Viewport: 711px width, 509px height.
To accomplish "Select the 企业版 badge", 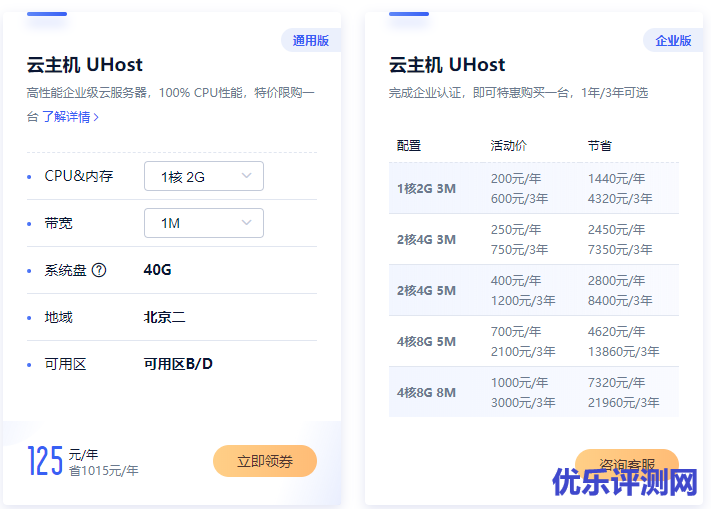I will click(x=673, y=41).
